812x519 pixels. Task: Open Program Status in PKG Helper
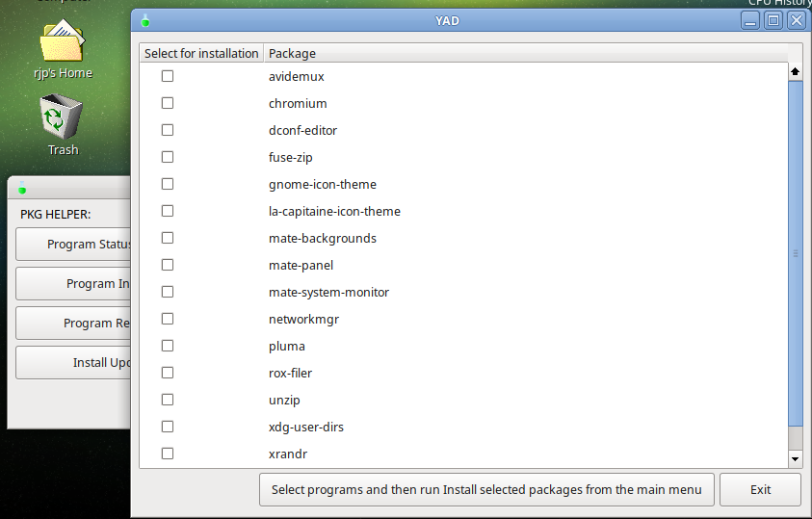click(75, 245)
